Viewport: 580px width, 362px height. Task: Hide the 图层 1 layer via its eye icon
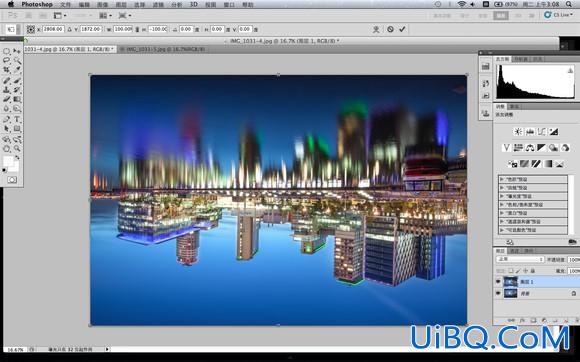[x=498, y=282]
